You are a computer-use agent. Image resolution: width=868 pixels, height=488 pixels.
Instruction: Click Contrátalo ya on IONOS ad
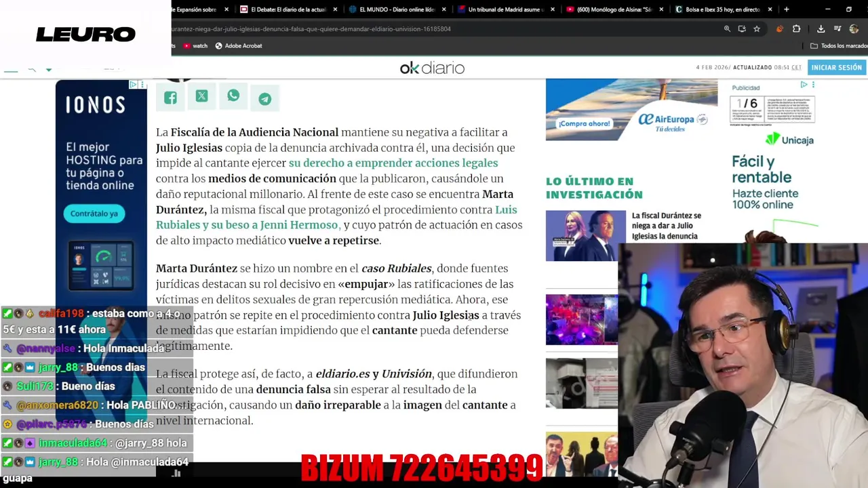pyautogui.click(x=94, y=213)
